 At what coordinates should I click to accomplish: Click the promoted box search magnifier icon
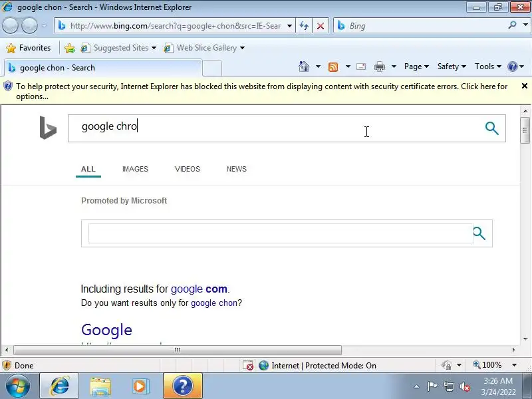479,233
